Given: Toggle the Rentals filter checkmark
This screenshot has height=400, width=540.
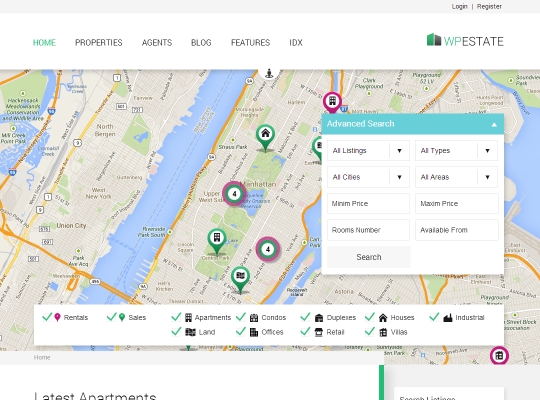Looking at the screenshot, I should click(x=47, y=317).
